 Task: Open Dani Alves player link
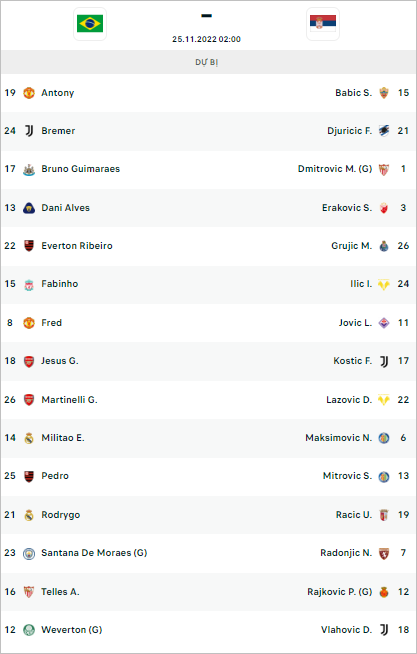coord(65,208)
